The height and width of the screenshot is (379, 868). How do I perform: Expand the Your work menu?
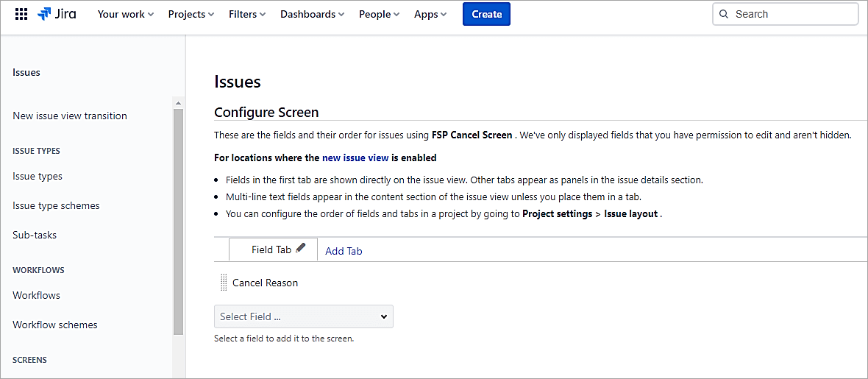click(x=126, y=14)
